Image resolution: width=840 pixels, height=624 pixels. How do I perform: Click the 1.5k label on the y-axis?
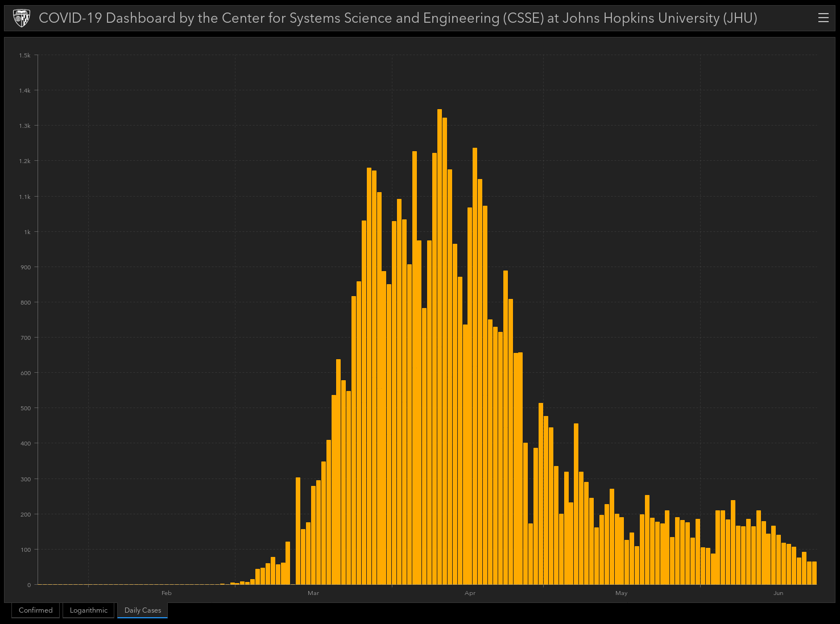pyautogui.click(x=24, y=56)
